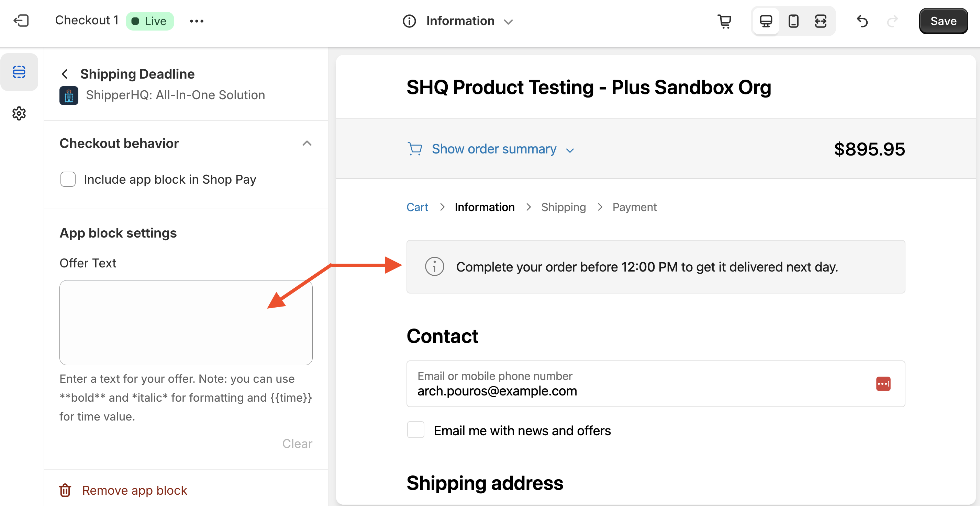The height and width of the screenshot is (506, 980).
Task: Click the exit editor icon
Action: (x=21, y=21)
